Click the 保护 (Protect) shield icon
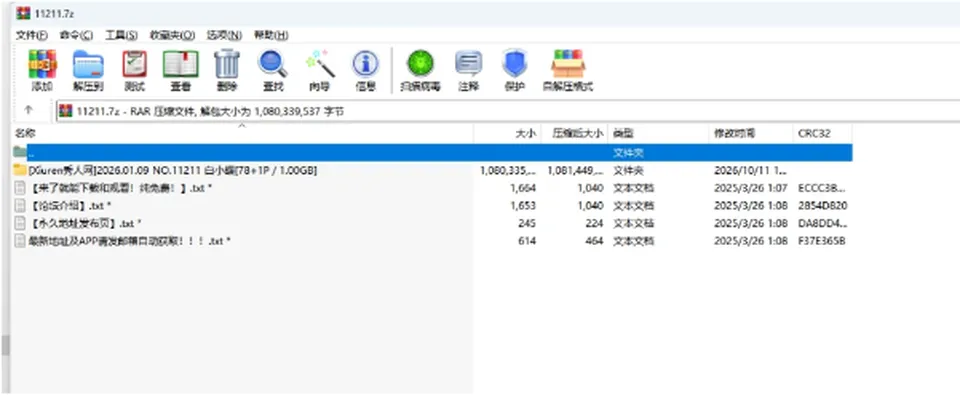960x395 pixels. pyautogui.click(x=514, y=64)
